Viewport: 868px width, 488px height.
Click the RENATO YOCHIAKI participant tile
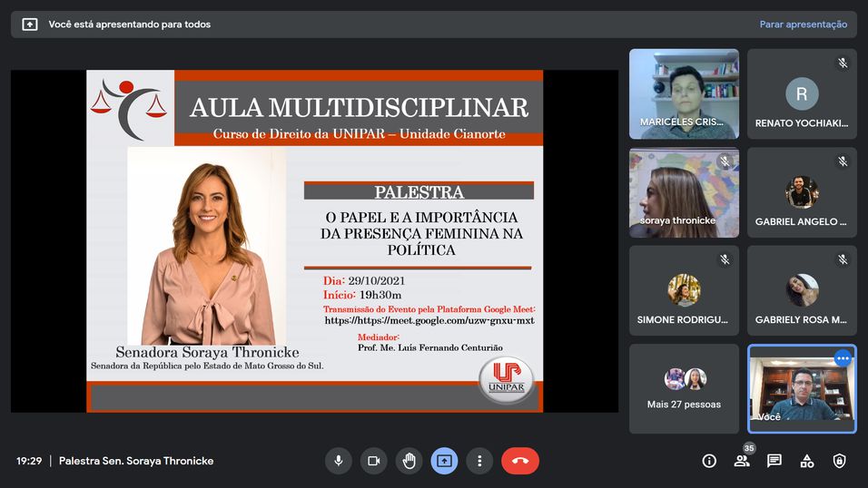coord(802,93)
